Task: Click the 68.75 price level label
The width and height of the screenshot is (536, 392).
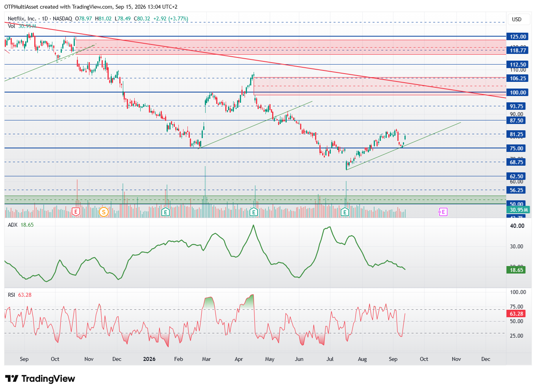Action: click(517, 162)
